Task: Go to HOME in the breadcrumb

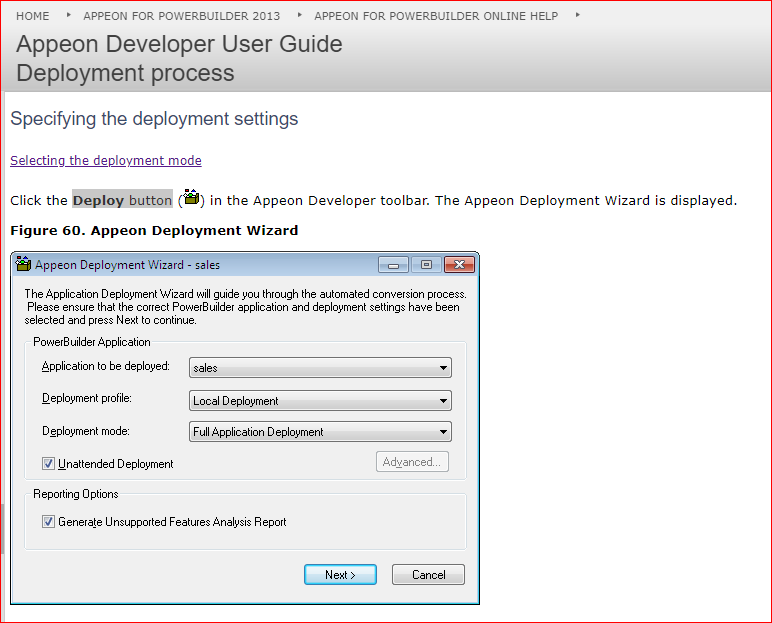Action: [33, 16]
